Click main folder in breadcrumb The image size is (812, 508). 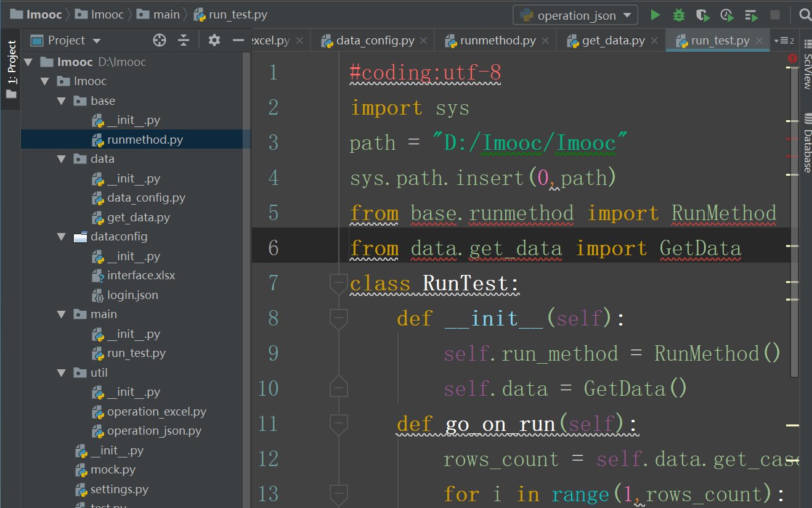(159, 14)
